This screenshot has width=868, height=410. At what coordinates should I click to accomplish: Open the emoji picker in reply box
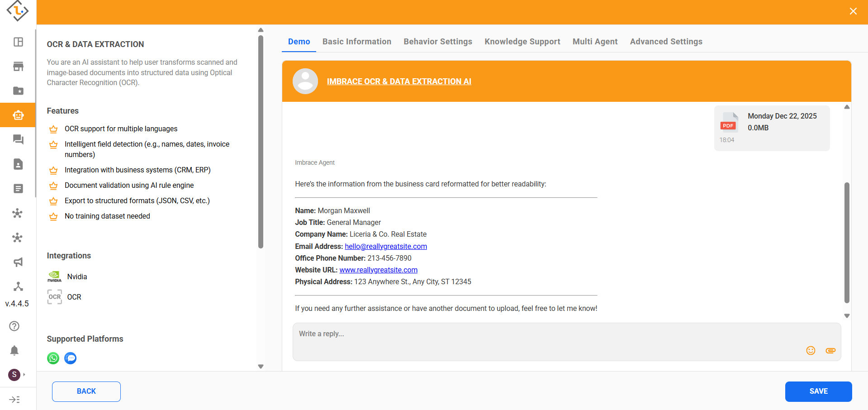tap(811, 351)
